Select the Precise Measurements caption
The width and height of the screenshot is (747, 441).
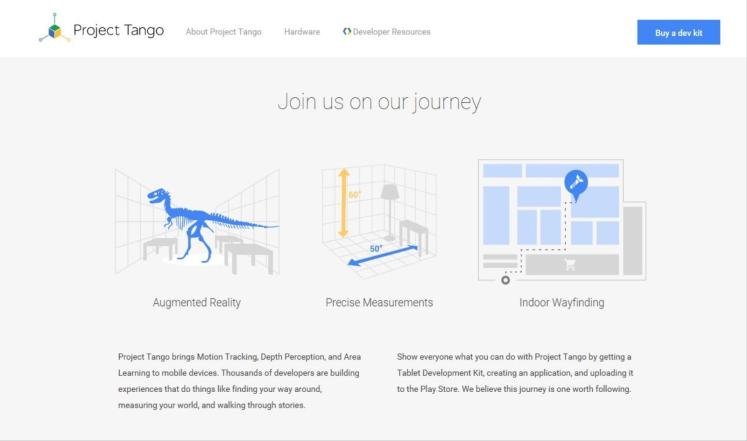[379, 302]
